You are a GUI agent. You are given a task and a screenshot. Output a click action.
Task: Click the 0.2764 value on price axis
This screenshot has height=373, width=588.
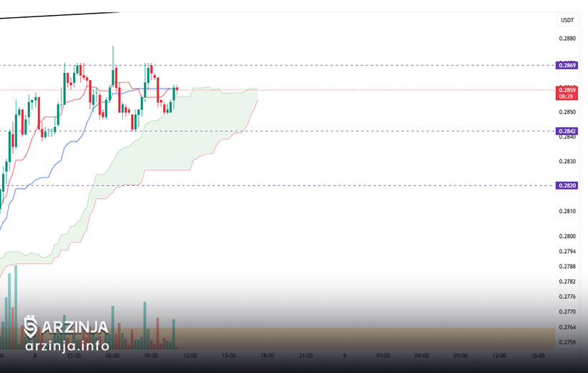567,327
